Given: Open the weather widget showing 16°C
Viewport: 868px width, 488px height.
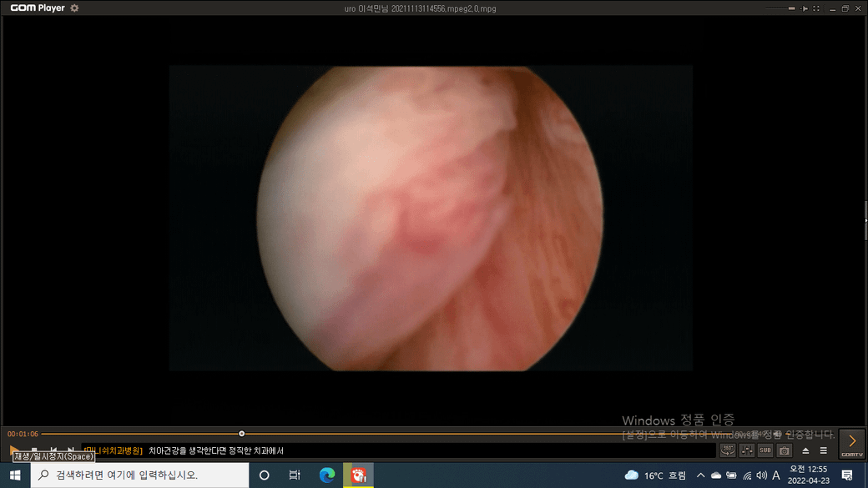Looking at the screenshot, I should pos(655,475).
